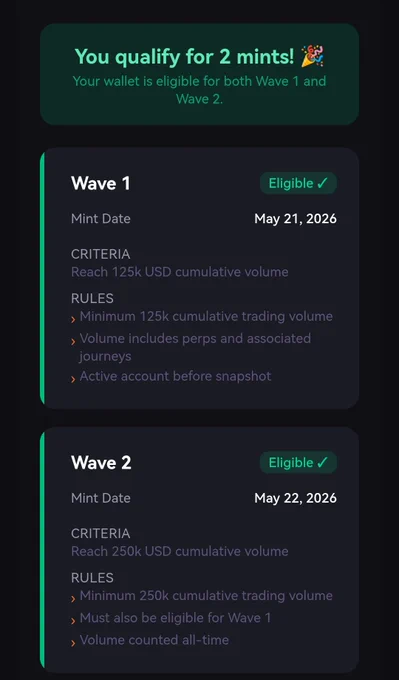Click the Wave 2 CRITERIA label
399x680 pixels.
pos(101,533)
